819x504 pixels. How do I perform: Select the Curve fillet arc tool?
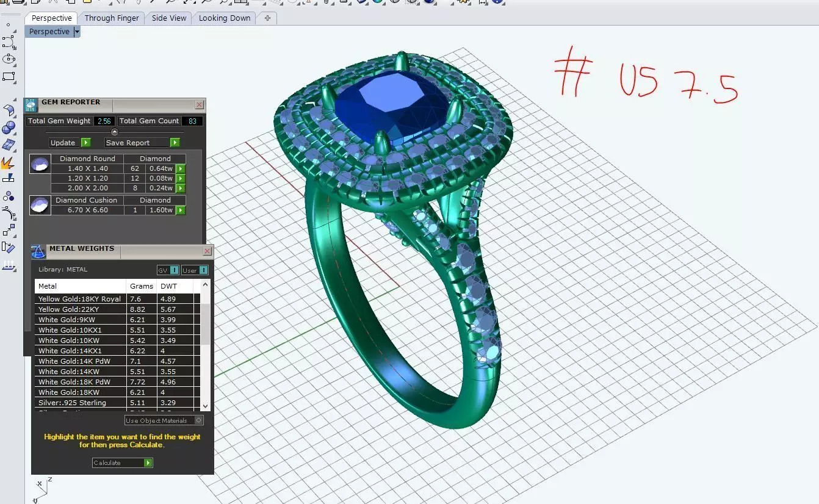(9, 214)
